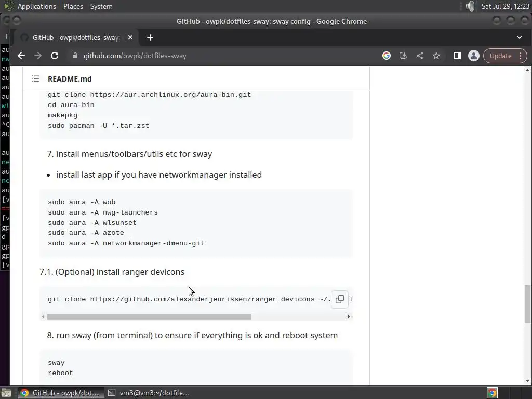Open the README outline list icon
Image resolution: width=532 pixels, height=399 pixels.
click(x=35, y=79)
